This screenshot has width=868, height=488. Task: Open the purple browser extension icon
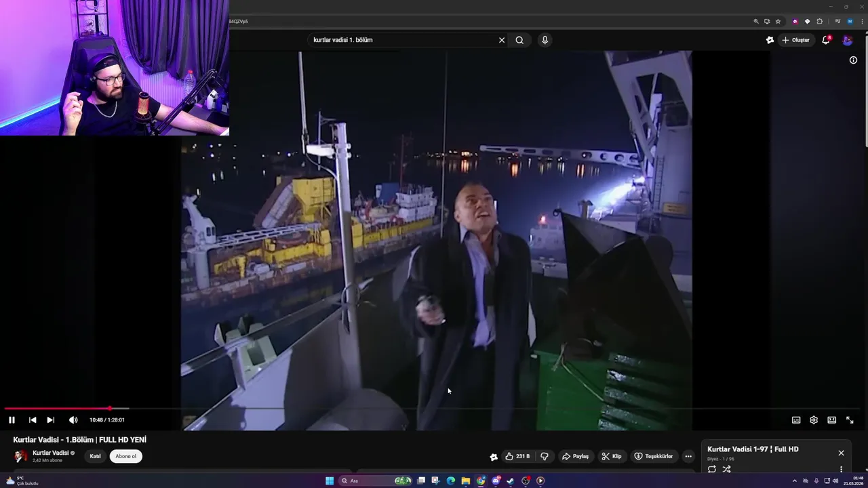pos(795,21)
